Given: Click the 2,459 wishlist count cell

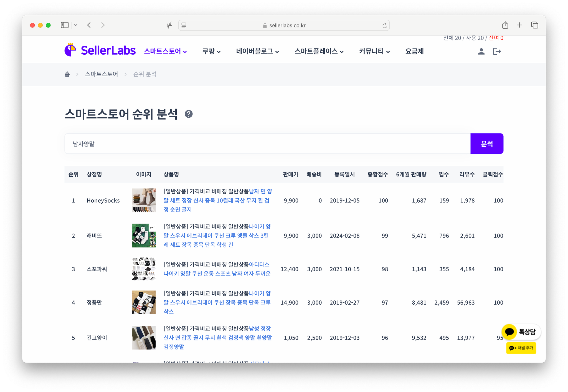Looking at the screenshot, I should click(x=442, y=302).
